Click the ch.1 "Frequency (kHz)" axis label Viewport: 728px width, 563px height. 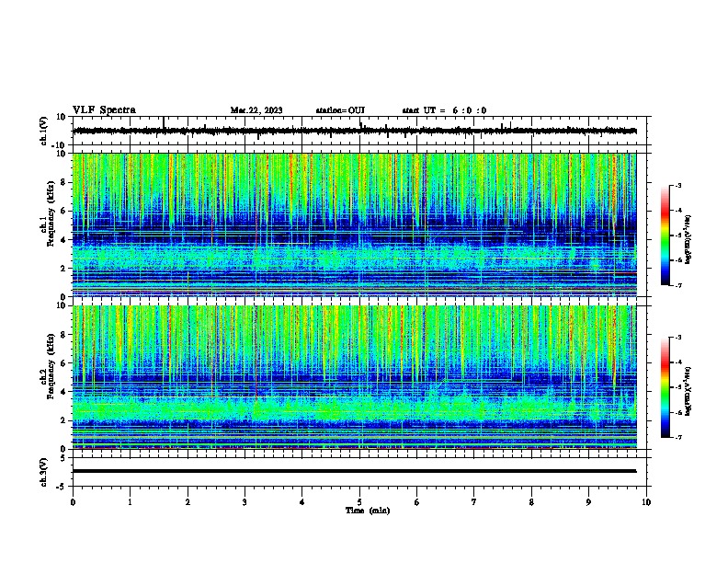click(51, 213)
